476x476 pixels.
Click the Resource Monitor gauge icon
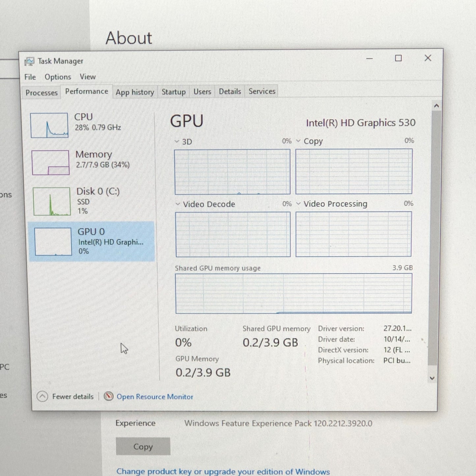coord(108,396)
